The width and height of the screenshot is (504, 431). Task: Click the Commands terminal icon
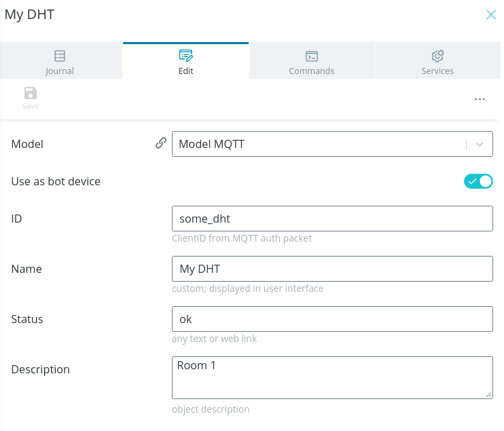pyautogui.click(x=312, y=56)
